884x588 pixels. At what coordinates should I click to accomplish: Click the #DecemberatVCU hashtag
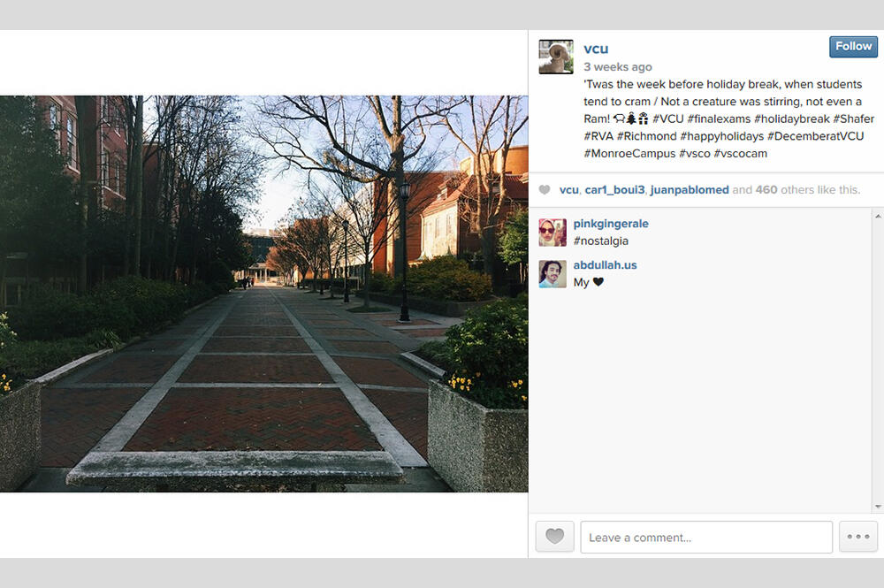pyautogui.click(x=815, y=136)
